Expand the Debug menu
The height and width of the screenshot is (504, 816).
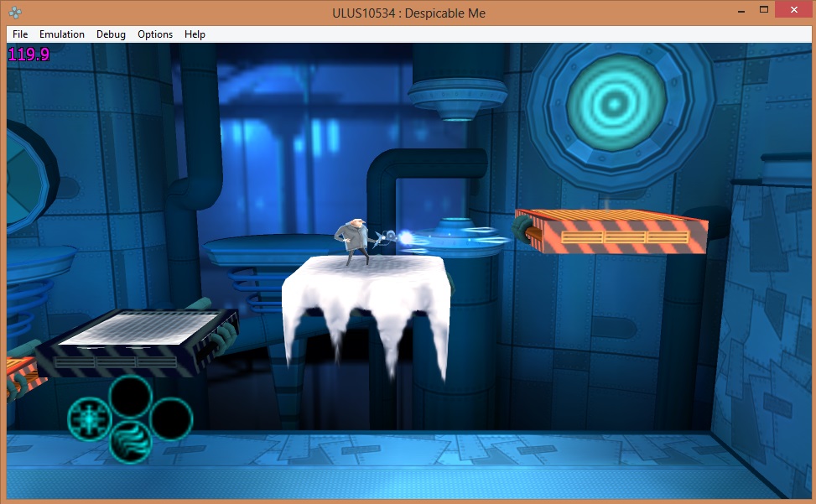coord(111,34)
